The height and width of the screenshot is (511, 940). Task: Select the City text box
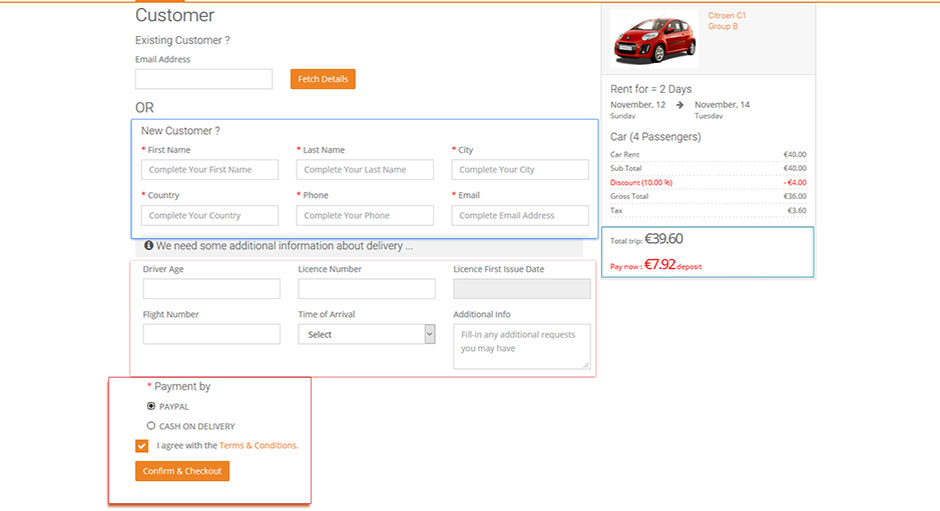520,170
